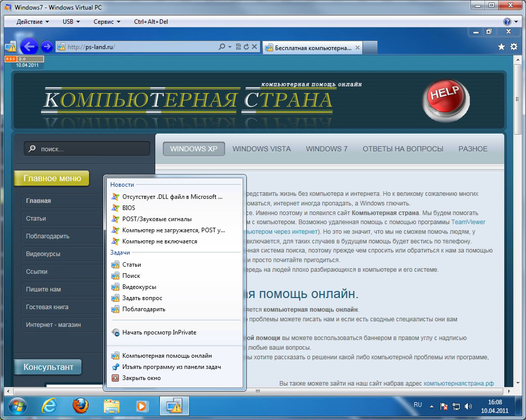Open USB dropdown menu
The height and width of the screenshot is (420, 526).
pos(71,21)
